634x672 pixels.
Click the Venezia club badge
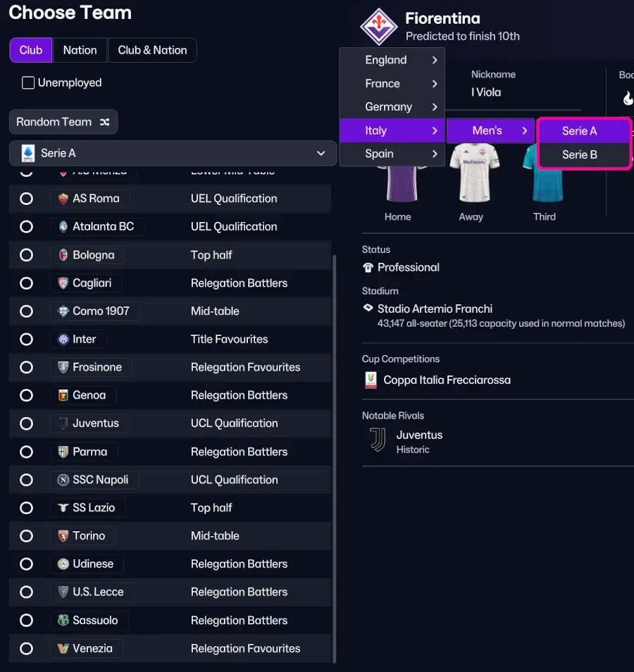pos(63,649)
